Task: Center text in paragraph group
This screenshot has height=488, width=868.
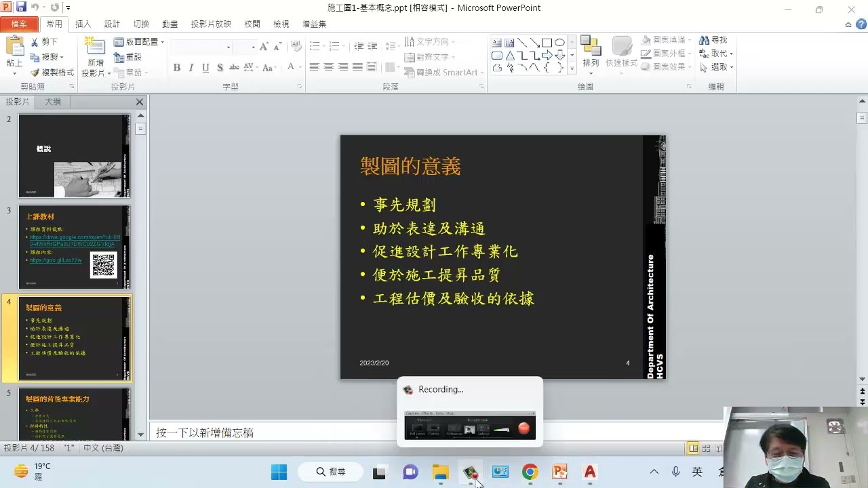Action: (x=329, y=67)
